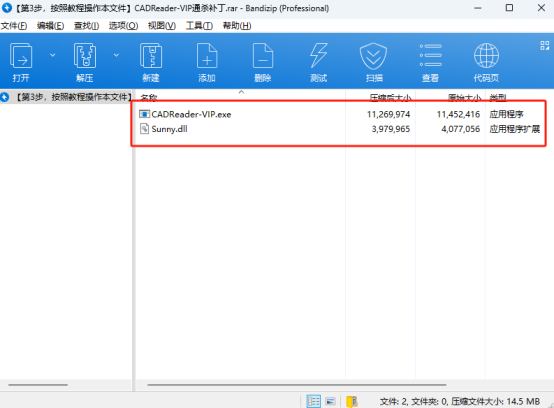Switch to thumbnail view in status bar
The height and width of the screenshot is (408, 554).
330,401
